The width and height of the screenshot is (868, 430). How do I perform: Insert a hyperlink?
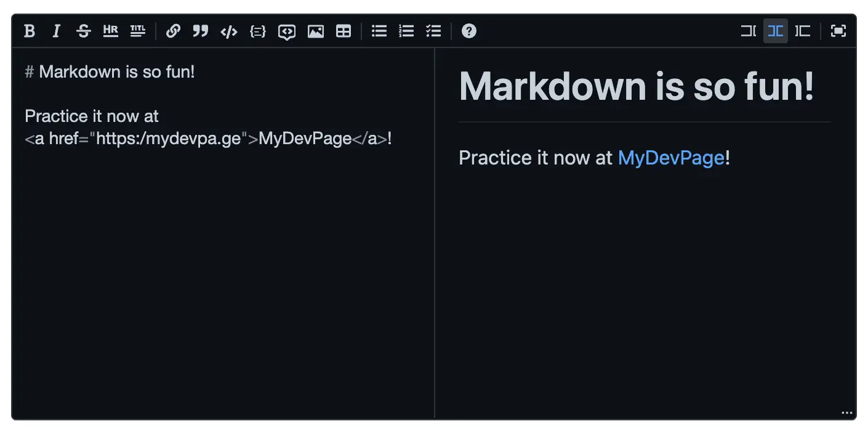tap(174, 31)
